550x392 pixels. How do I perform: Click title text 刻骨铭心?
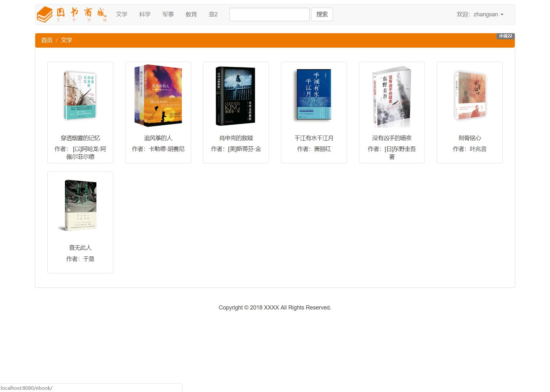[470, 138]
